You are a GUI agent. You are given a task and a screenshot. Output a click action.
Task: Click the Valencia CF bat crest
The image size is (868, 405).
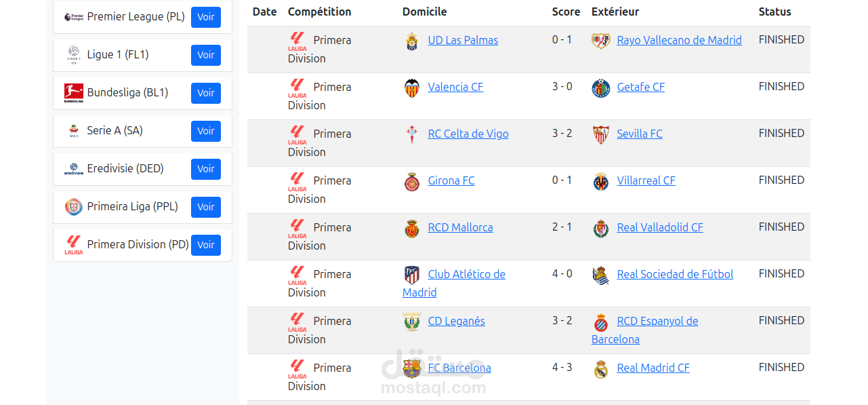coord(411,88)
